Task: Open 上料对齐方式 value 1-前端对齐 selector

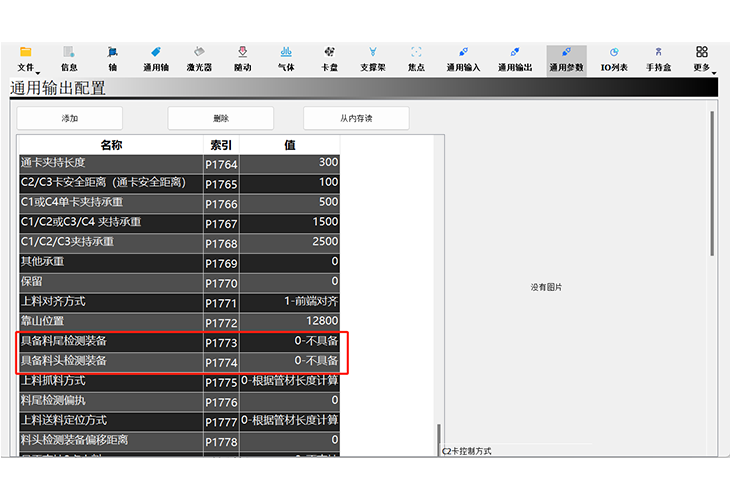Action: tap(290, 302)
